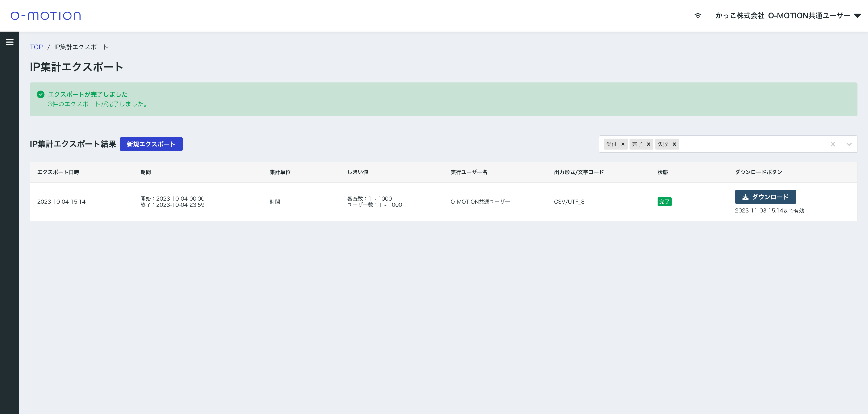Select the 2023-10-04 15:14 export row

61,202
